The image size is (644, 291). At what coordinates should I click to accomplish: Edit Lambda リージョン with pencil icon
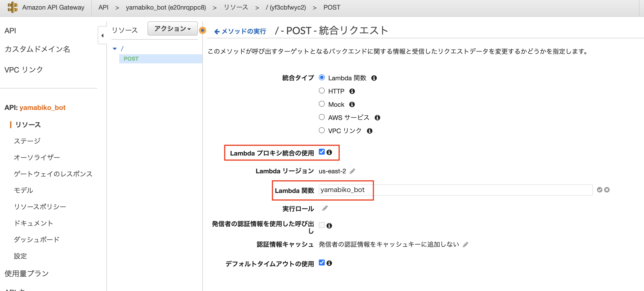[352, 171]
